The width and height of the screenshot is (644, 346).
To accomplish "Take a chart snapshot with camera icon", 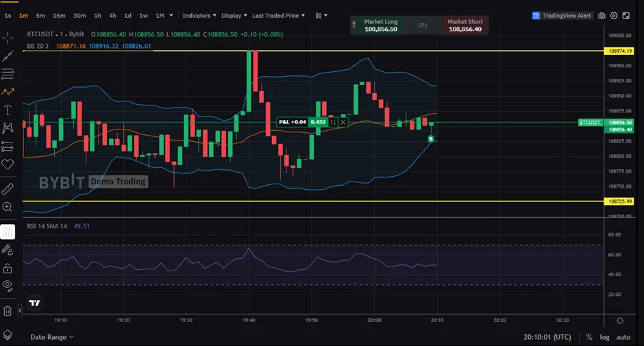I will (602, 16).
